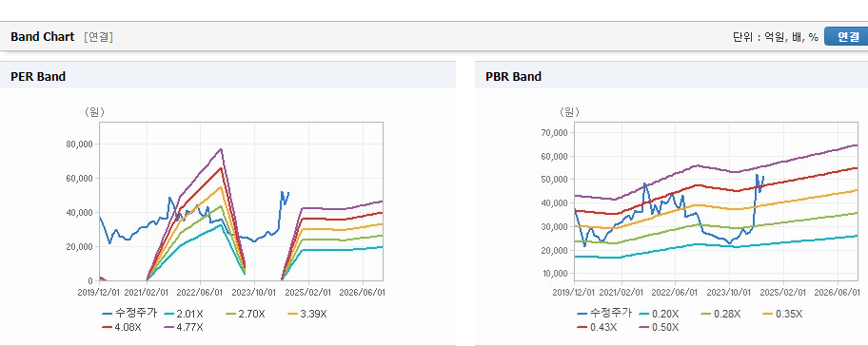Select the PER Band panel header
Viewport: 868px width, 346px height.
227,76
